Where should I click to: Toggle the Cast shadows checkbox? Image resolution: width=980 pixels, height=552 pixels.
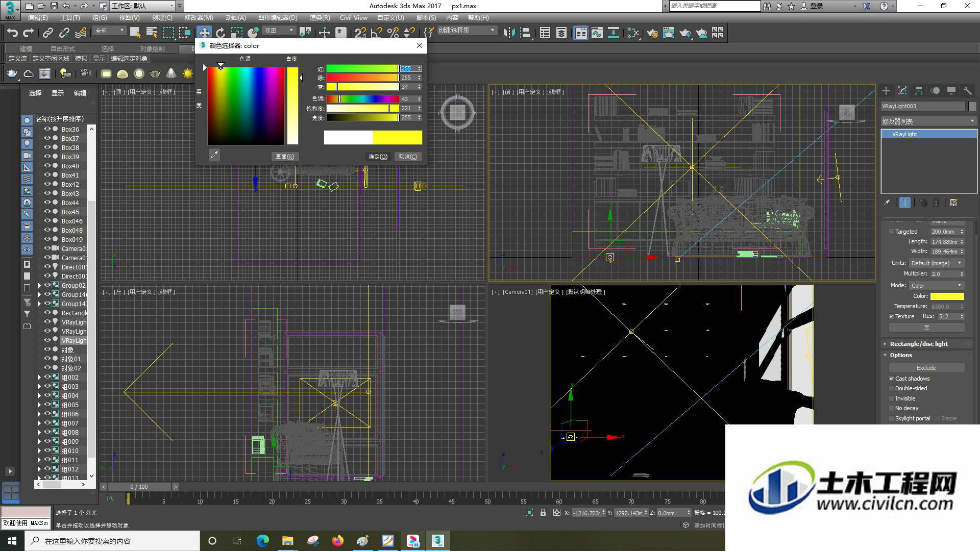click(892, 379)
